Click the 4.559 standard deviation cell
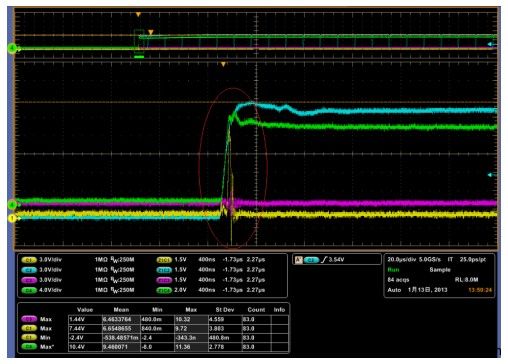The width and height of the screenshot is (508, 364). (x=225, y=319)
